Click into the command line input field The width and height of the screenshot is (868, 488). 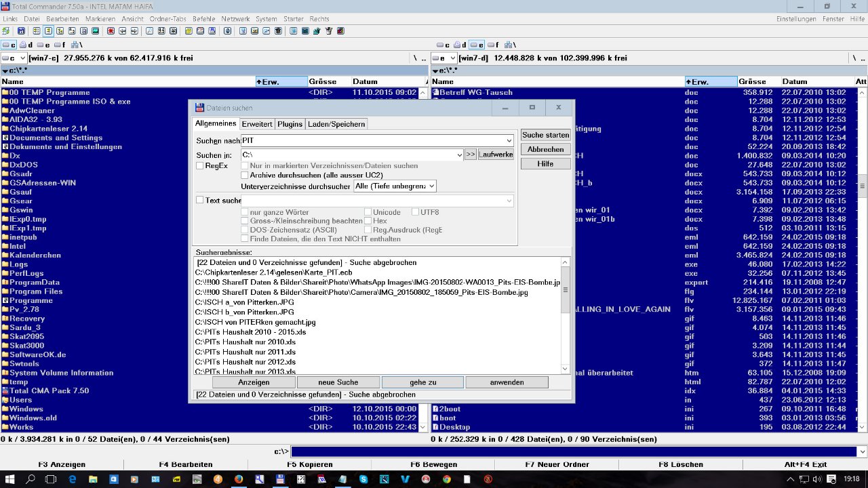(574, 451)
